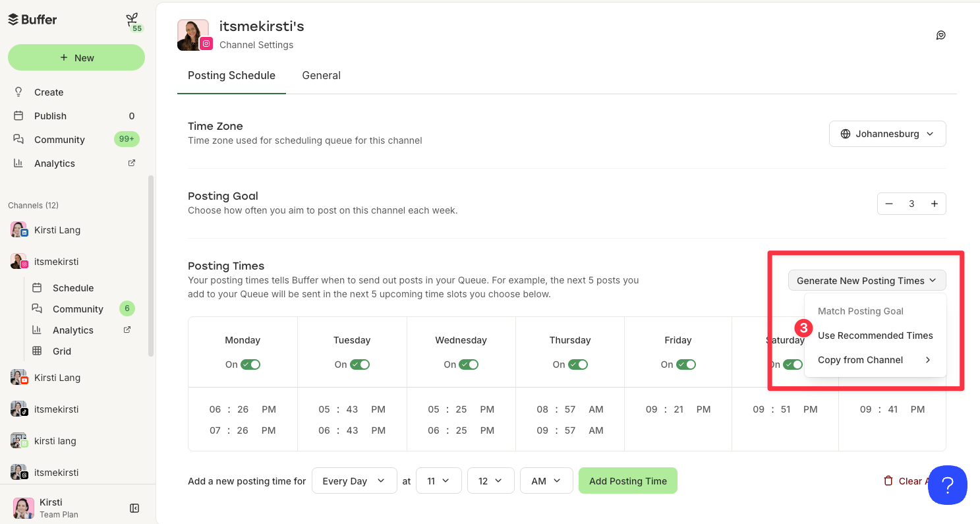
Task: Open the help question mark bubble
Action: (x=948, y=485)
